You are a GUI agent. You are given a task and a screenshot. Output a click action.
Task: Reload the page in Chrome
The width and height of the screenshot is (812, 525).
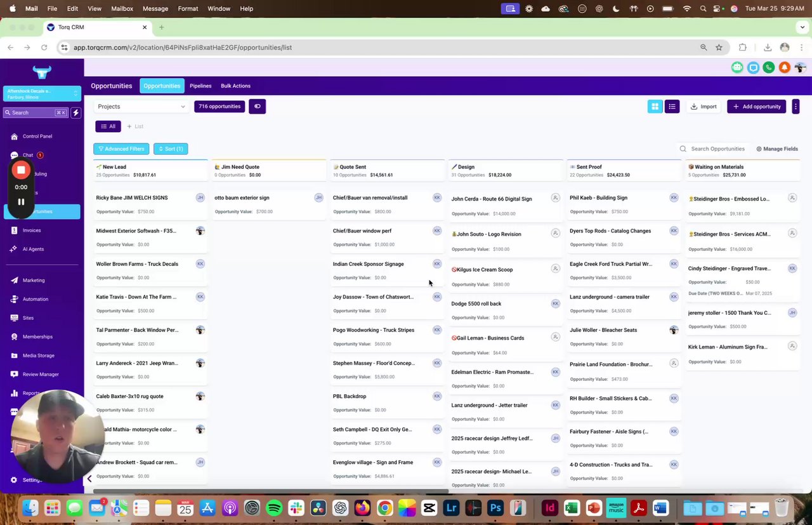coord(44,48)
